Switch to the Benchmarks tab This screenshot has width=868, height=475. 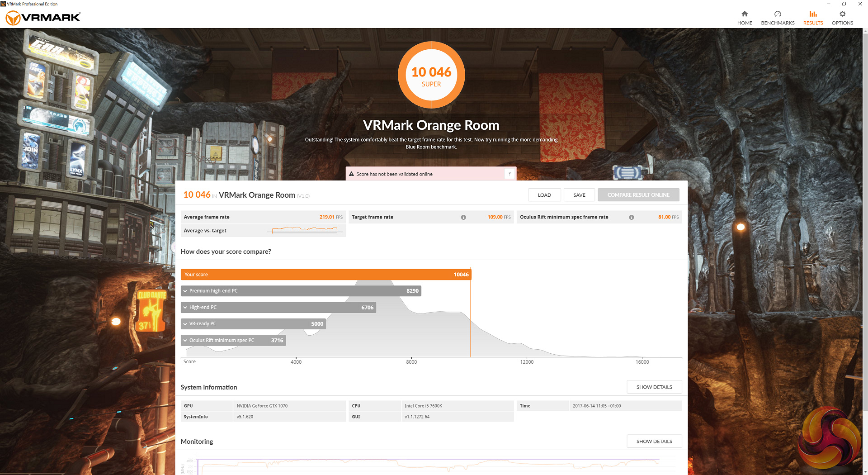click(778, 18)
